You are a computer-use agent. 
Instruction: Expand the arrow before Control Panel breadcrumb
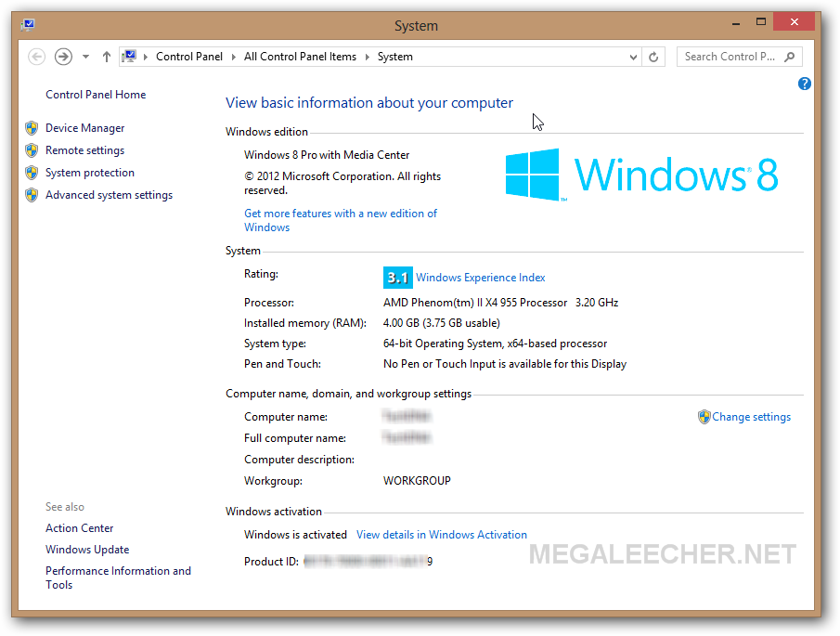[x=145, y=57]
